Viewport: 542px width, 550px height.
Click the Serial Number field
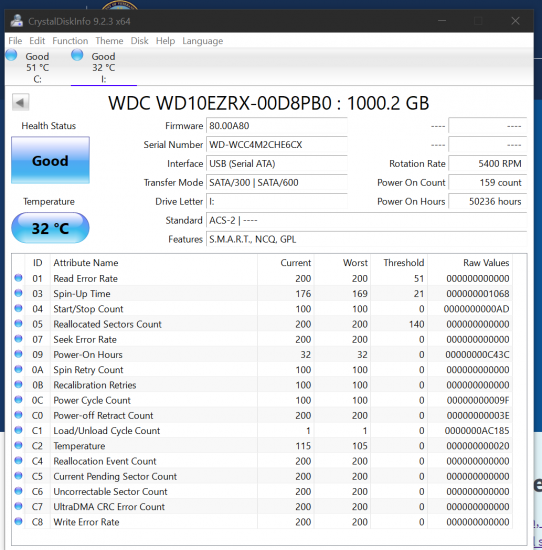(x=277, y=145)
